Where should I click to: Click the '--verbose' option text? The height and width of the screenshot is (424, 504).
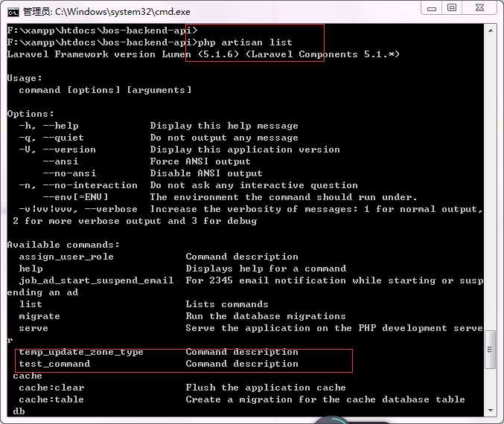point(111,209)
